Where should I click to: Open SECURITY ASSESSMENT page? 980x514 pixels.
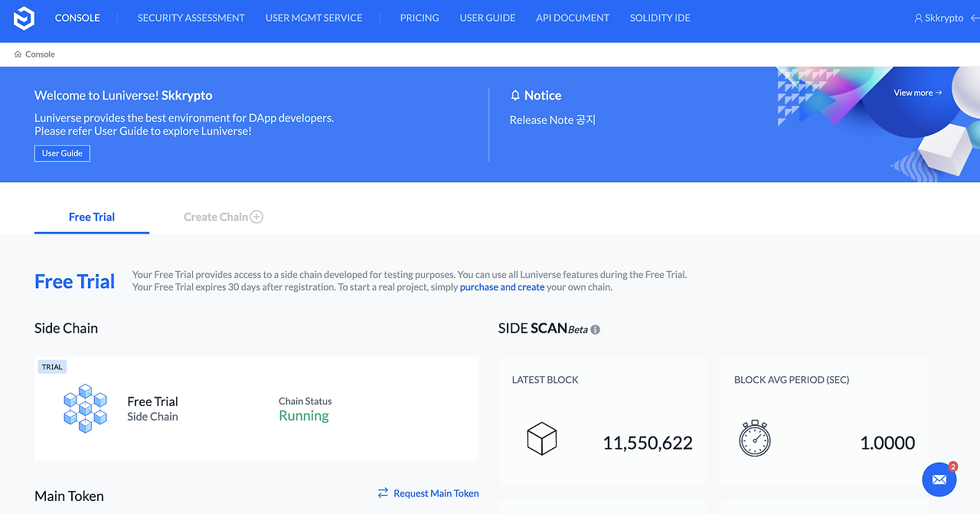point(191,18)
